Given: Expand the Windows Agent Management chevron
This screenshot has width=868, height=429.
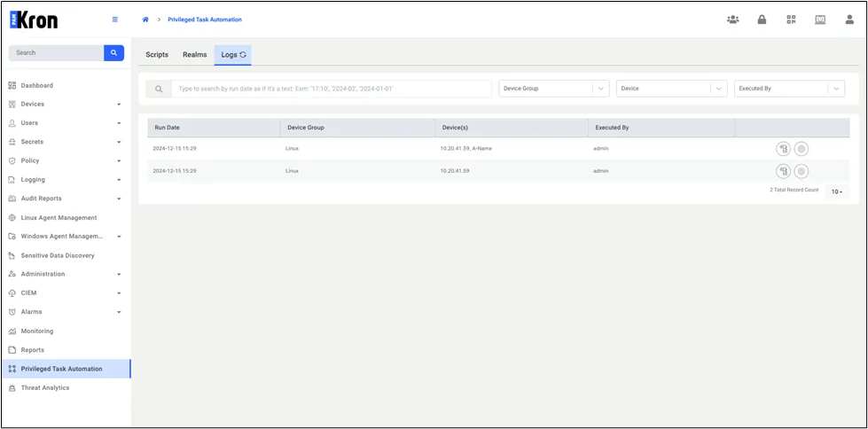Looking at the screenshot, I should pyautogui.click(x=119, y=237).
